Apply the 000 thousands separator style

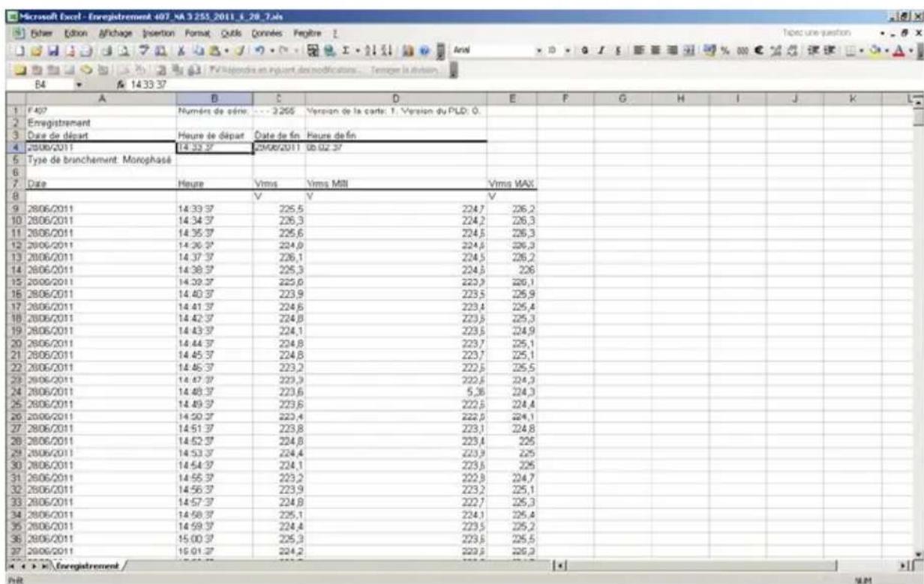tap(742, 50)
